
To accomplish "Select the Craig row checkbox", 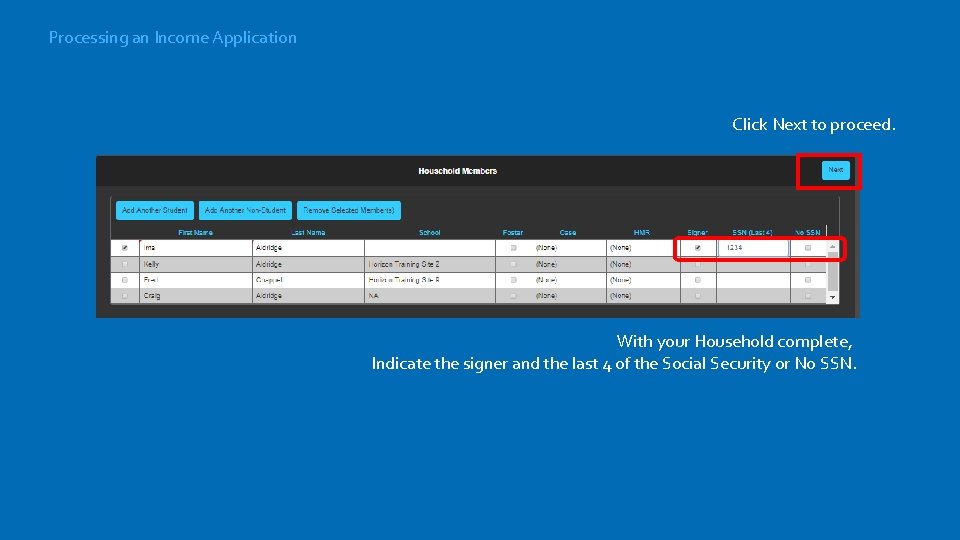I will coord(125,296).
